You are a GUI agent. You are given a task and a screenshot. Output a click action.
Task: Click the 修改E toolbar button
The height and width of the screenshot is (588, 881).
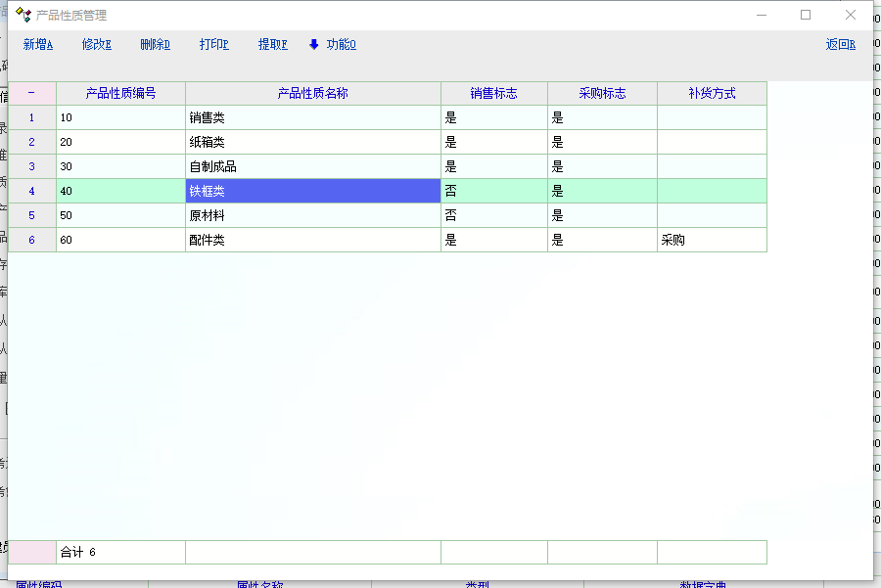click(97, 44)
